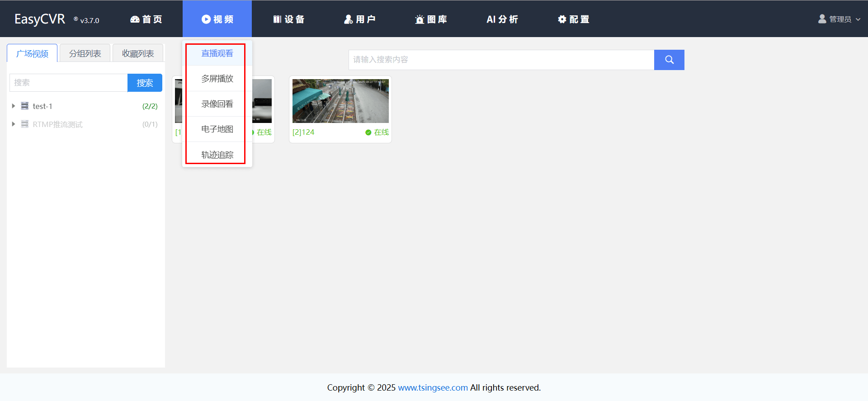868x401 pixels.
Task: Open the 设备 devices nav item
Action: pos(289,19)
